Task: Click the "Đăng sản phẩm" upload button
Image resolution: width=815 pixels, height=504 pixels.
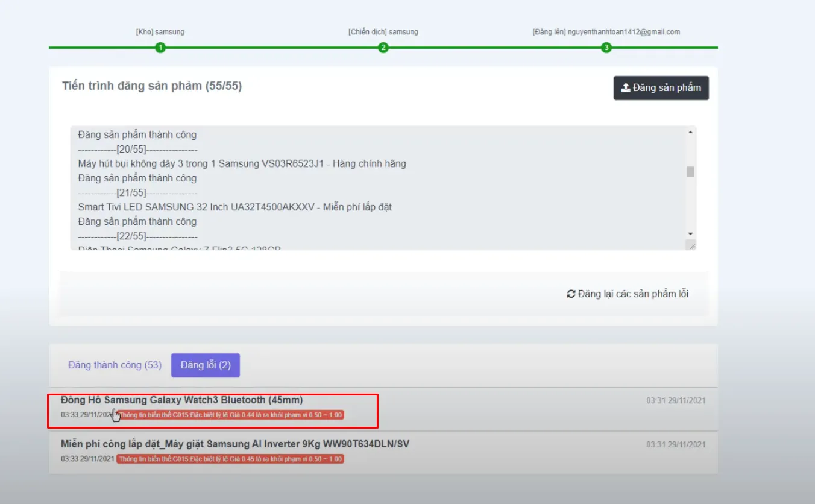Action: [661, 88]
